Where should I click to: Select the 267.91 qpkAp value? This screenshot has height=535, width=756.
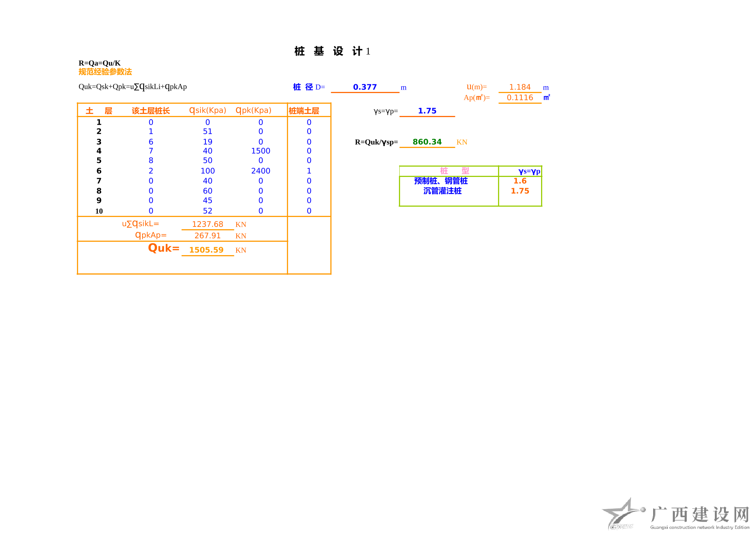[207, 236]
